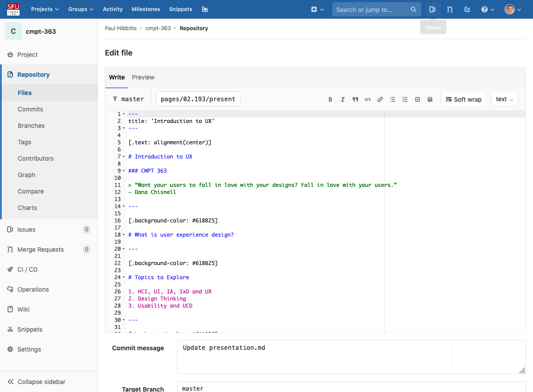This screenshot has height=392, width=533.
Task: Open Snippets in the left sidebar
Action: pos(49,329)
